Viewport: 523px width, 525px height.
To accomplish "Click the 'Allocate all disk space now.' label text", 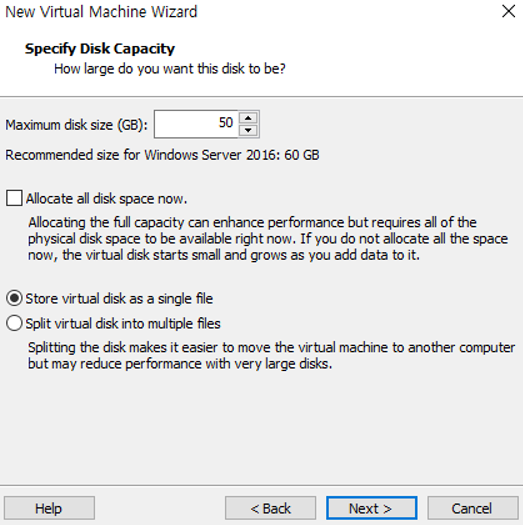I will 106,199.
